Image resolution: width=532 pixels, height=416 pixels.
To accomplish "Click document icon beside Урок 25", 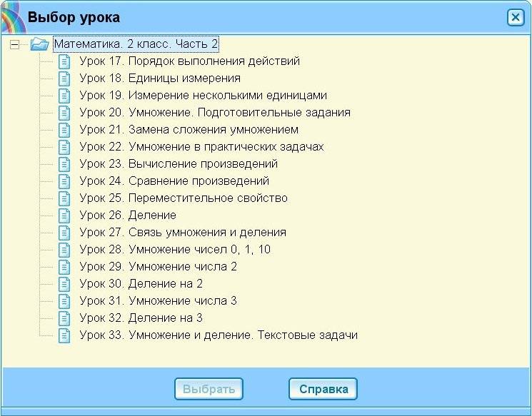I will click(x=64, y=198).
